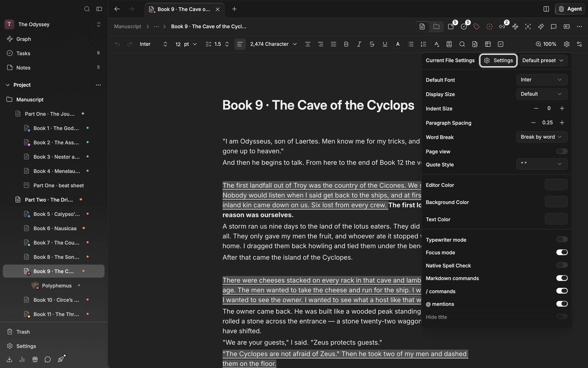Pick the Background Color swatch
Viewport: 588px width, 368px height.
pos(556,202)
